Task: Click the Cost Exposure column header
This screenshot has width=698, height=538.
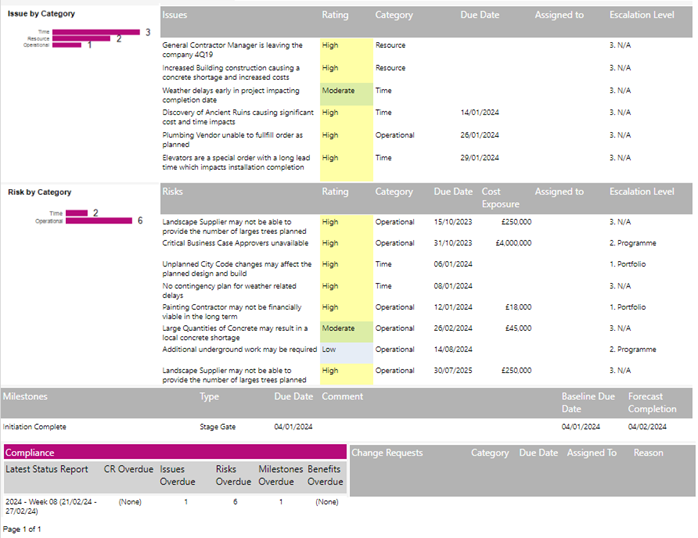Action: point(499,197)
